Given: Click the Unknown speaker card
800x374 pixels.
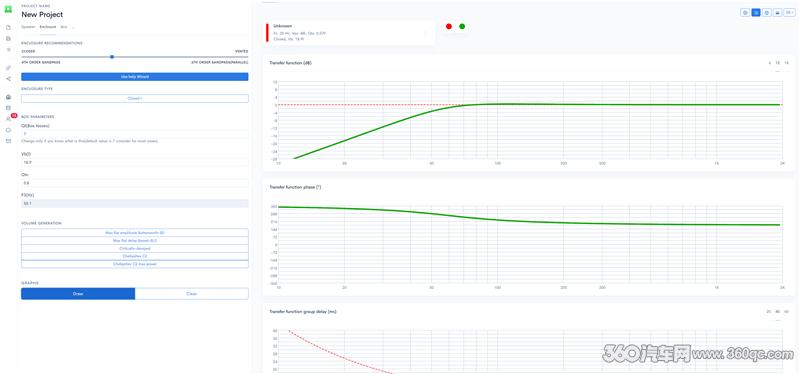Looking at the screenshot, I should coord(351,32).
